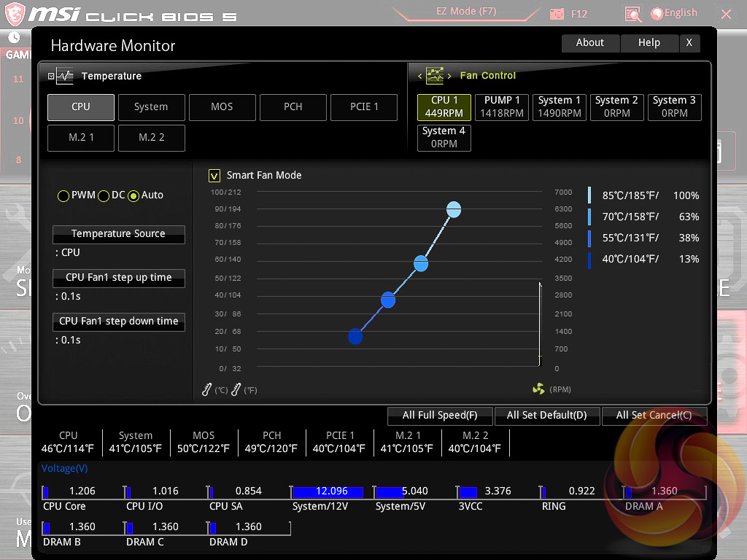Select the System 1 1490RPM fan
The width and height of the screenshot is (747, 560).
560,107
